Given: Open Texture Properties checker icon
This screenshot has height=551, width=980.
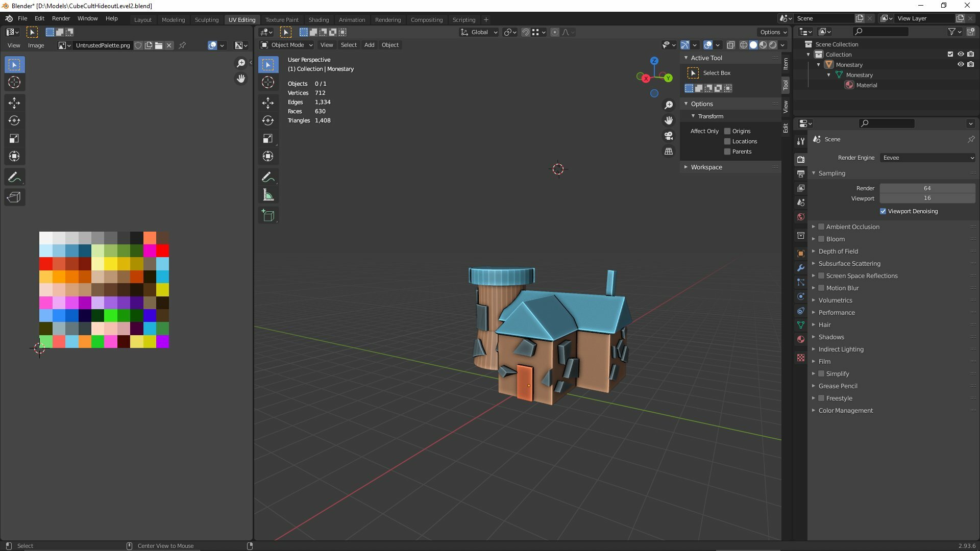Looking at the screenshot, I should click(x=800, y=358).
